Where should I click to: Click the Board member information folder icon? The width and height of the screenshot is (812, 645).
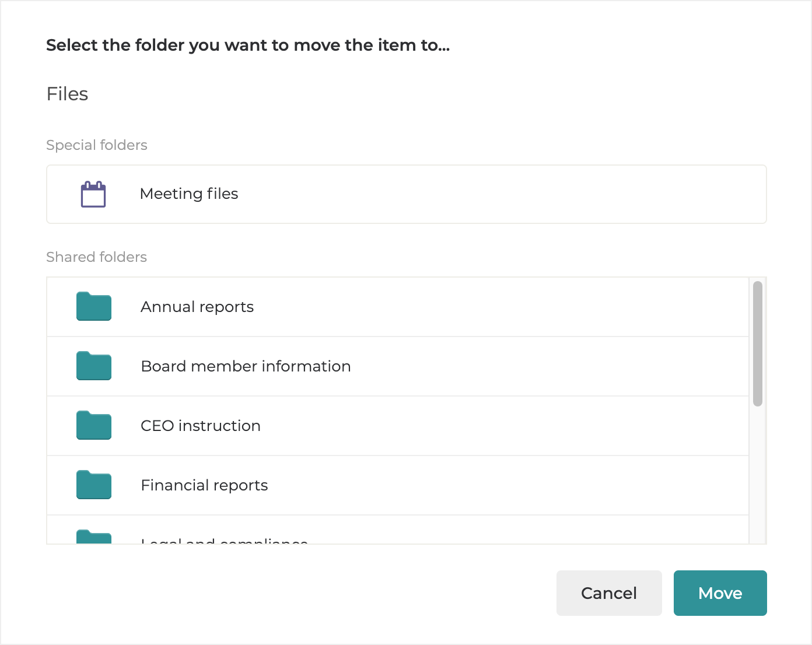94,366
